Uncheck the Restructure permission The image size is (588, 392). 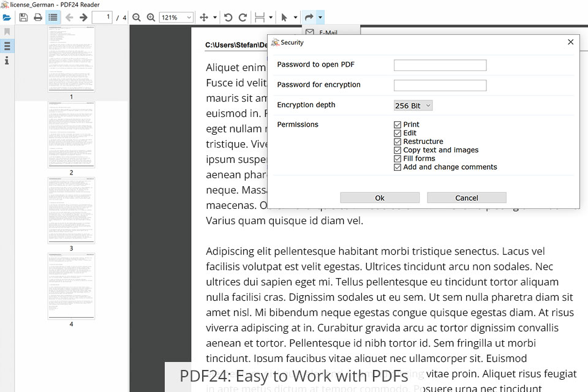(398, 142)
